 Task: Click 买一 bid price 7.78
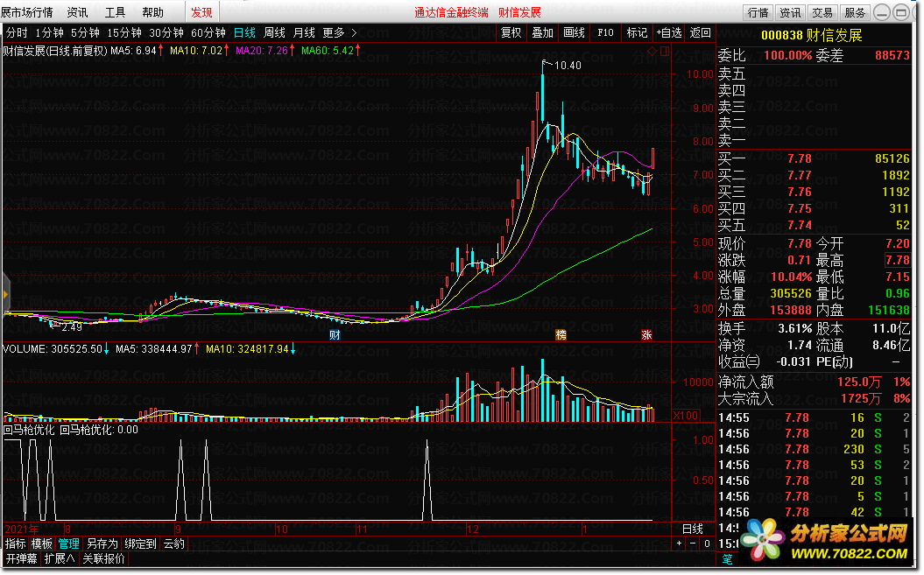pos(799,159)
